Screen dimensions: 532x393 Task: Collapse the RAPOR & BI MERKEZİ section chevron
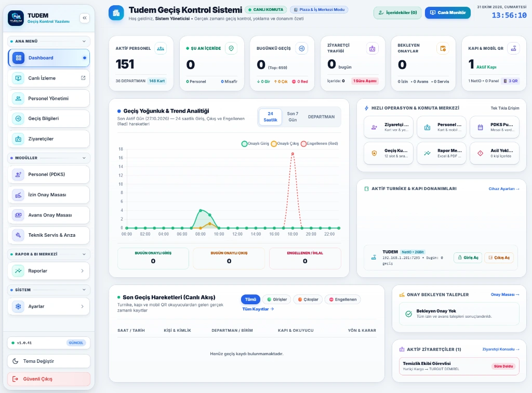point(84,254)
